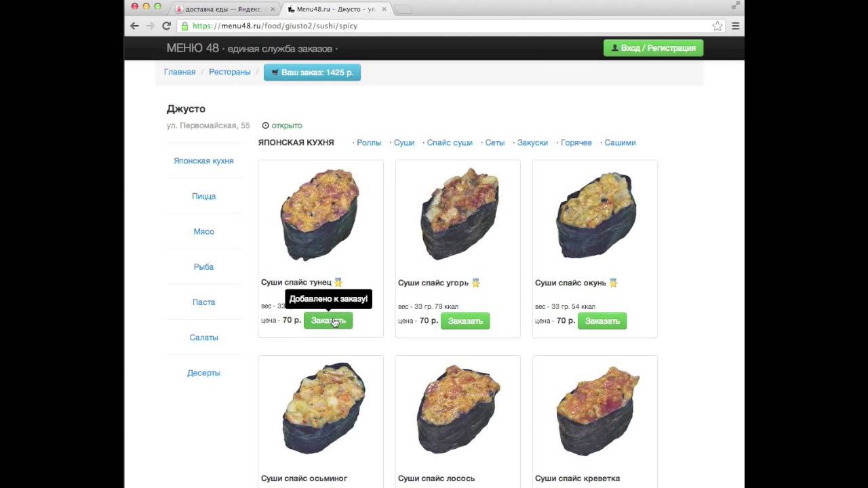Click the Суши спайс креветка title
868x488 pixels.
click(578, 479)
